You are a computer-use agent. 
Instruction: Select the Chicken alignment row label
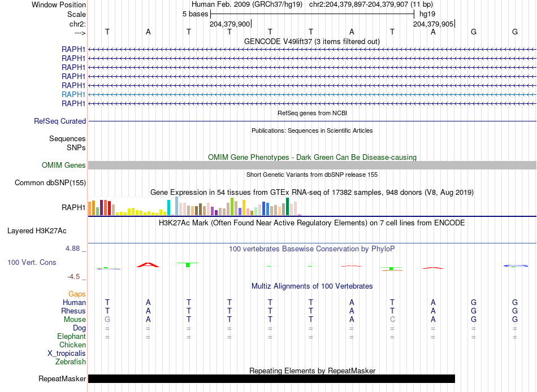coord(72,345)
